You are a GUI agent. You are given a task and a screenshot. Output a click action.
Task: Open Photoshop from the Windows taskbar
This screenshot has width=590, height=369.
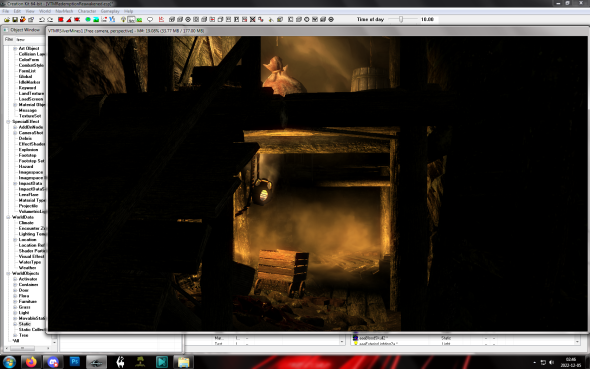coord(75,362)
